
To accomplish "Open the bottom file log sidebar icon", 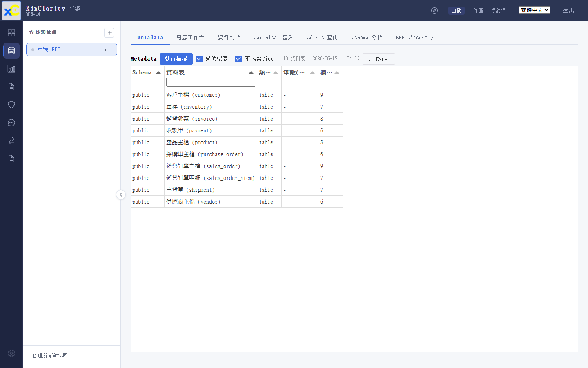I will point(11,159).
